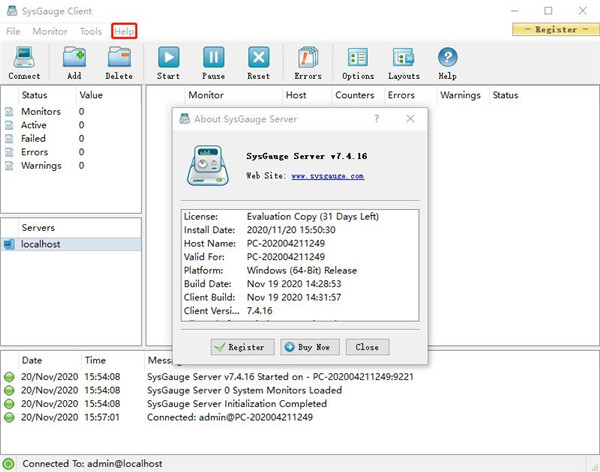Click the Register button in About dialog
Screen dimensions: 600x472
[x=242, y=347]
